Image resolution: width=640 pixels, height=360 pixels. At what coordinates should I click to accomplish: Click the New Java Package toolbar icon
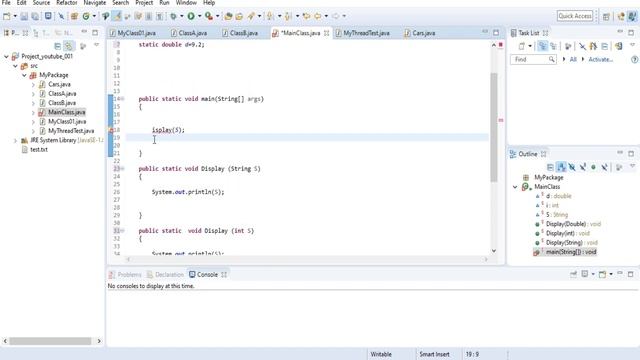[x=74, y=16]
